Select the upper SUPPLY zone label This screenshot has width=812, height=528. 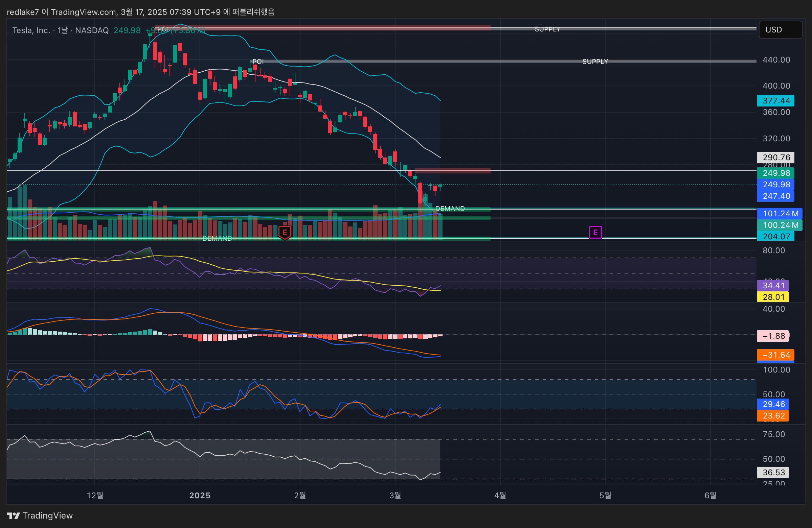pyautogui.click(x=547, y=29)
